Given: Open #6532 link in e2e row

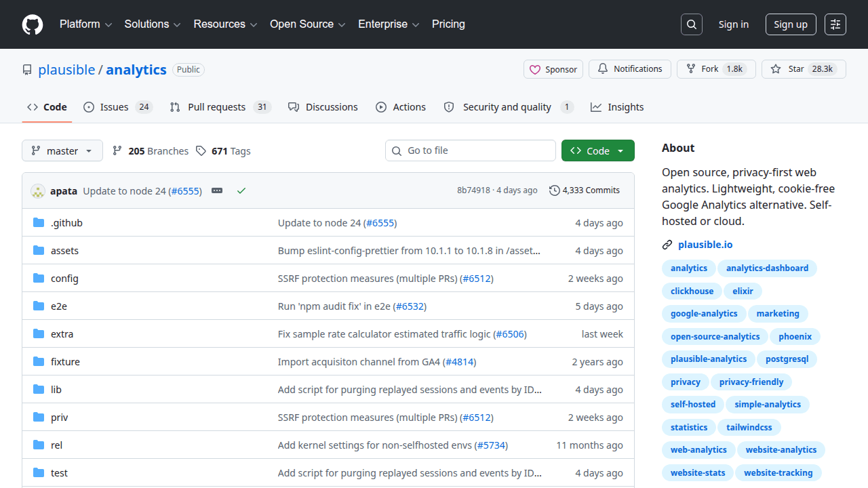Looking at the screenshot, I should (410, 306).
